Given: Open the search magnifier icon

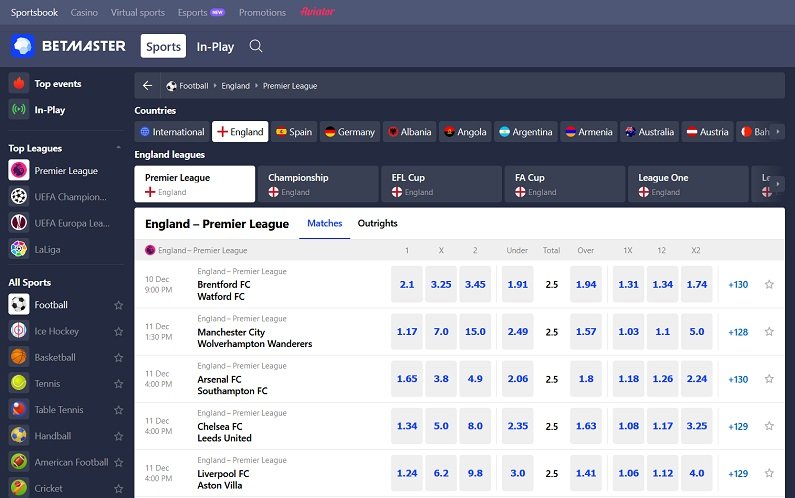Looking at the screenshot, I should pos(256,46).
